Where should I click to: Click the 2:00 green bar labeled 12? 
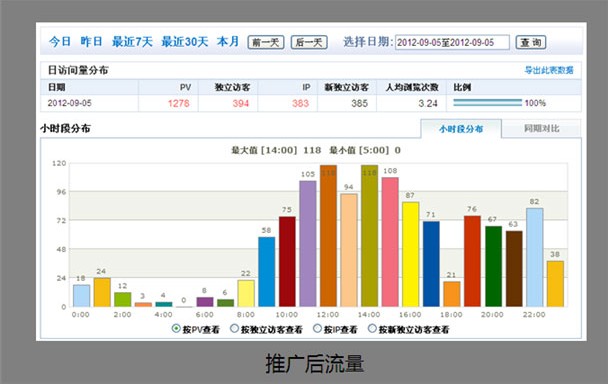coord(123,299)
